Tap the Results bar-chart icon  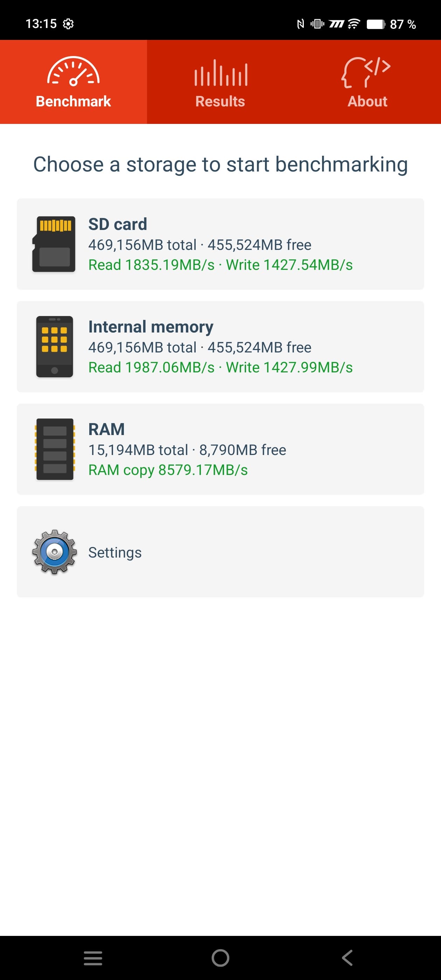coord(220,73)
